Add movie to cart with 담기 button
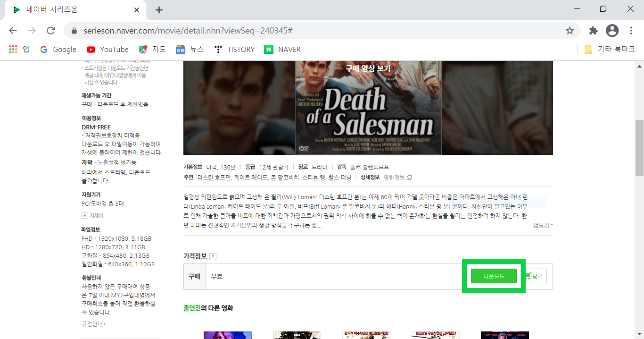 click(534, 276)
